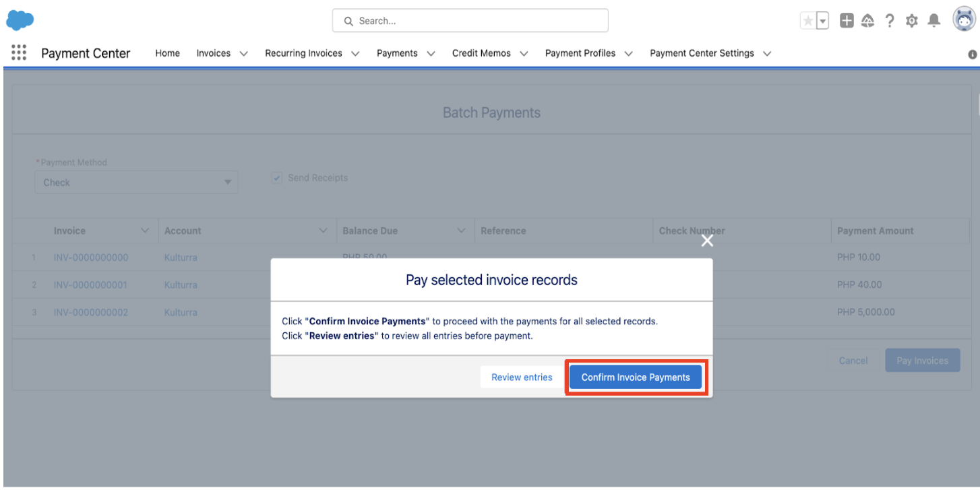Open the favorites list dropdown arrow
This screenshot has height=490, width=980.
823,21
